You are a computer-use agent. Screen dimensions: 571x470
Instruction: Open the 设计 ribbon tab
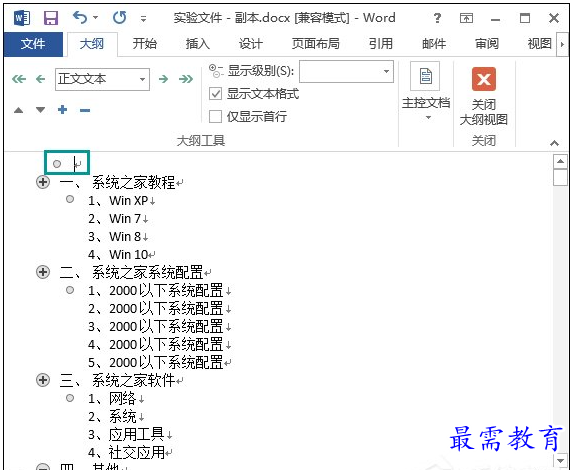(x=251, y=44)
